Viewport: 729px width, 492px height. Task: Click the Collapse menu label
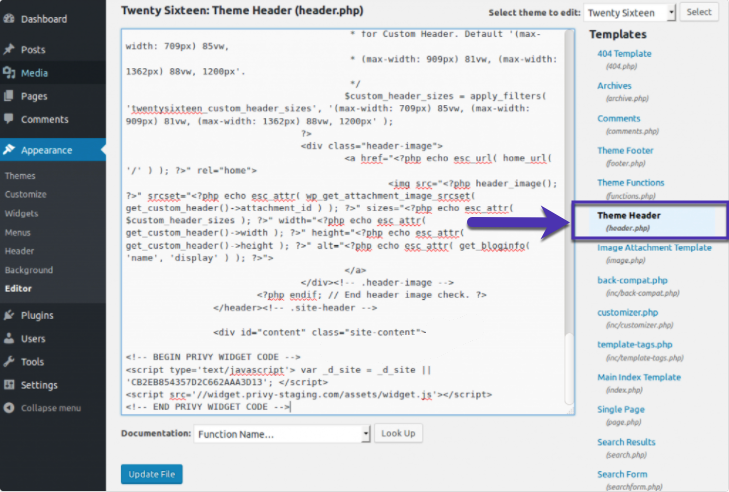[51, 408]
